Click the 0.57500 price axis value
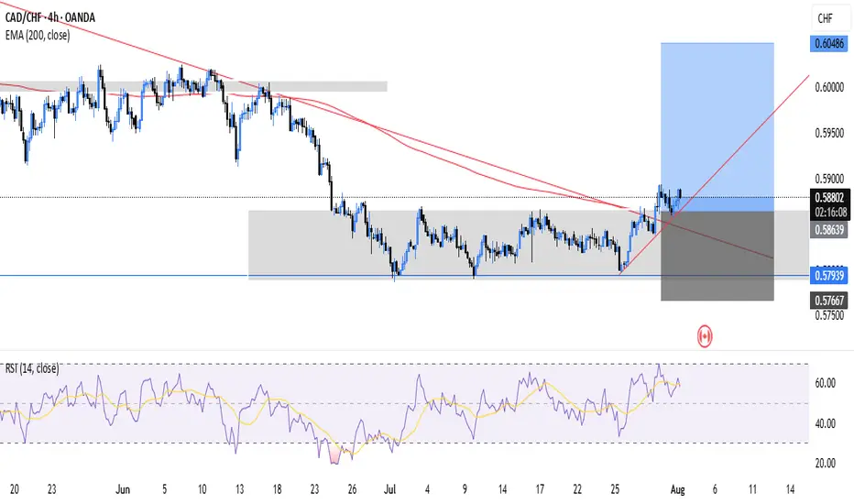 pyautogui.click(x=829, y=315)
